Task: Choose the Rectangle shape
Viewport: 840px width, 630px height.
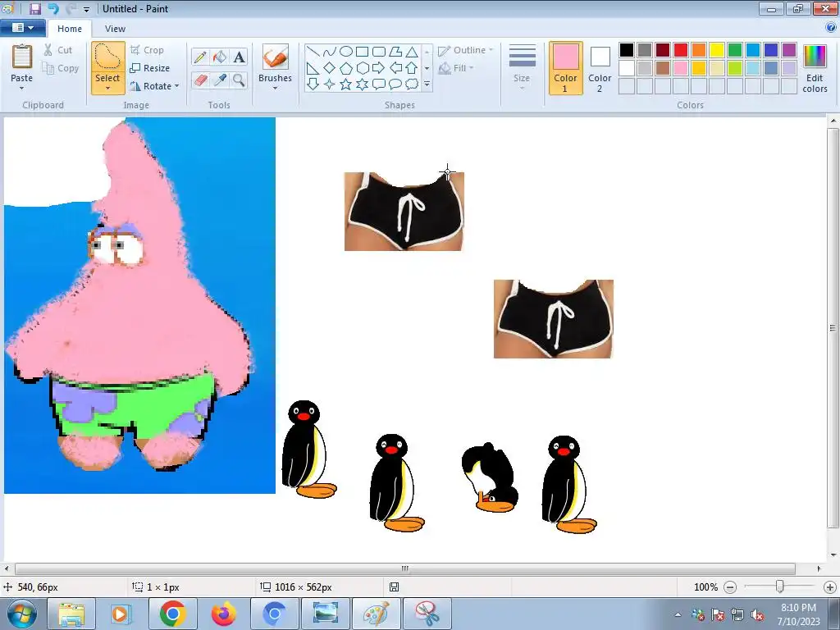Action: click(x=363, y=52)
